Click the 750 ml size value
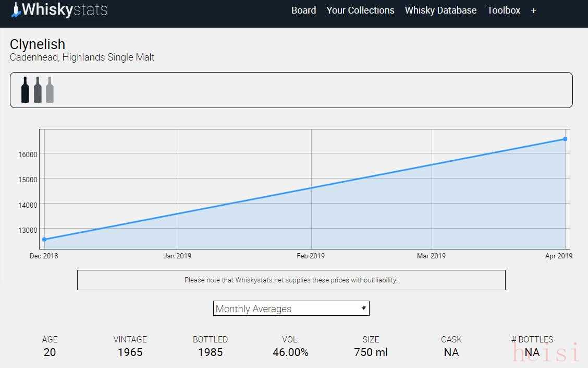The width and height of the screenshot is (588, 368). pos(371,352)
